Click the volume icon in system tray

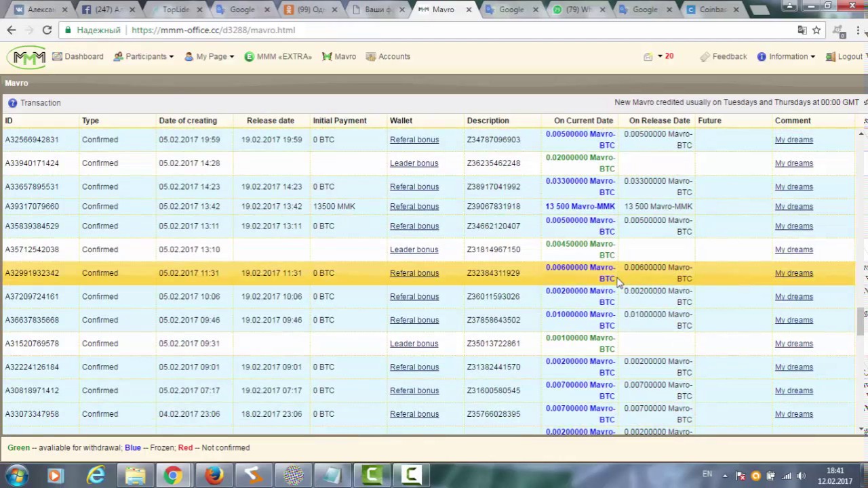[802, 476]
